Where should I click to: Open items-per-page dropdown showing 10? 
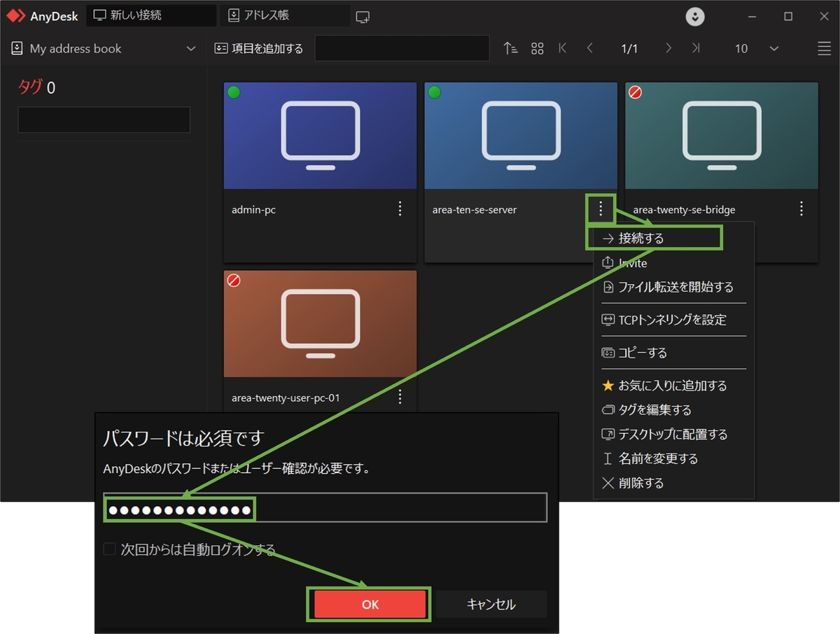tap(756, 48)
